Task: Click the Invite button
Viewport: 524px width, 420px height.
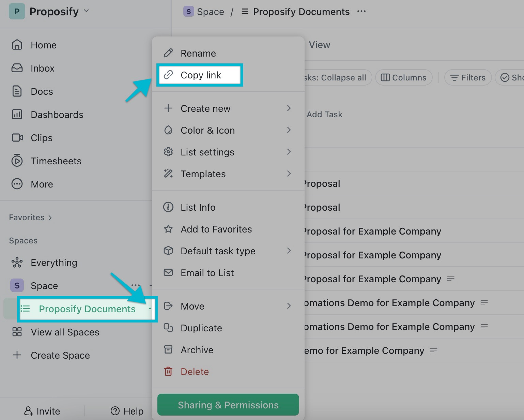Action: (x=42, y=411)
